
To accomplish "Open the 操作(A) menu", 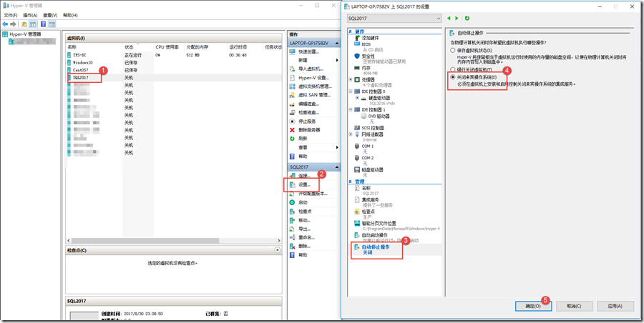I will (x=30, y=15).
